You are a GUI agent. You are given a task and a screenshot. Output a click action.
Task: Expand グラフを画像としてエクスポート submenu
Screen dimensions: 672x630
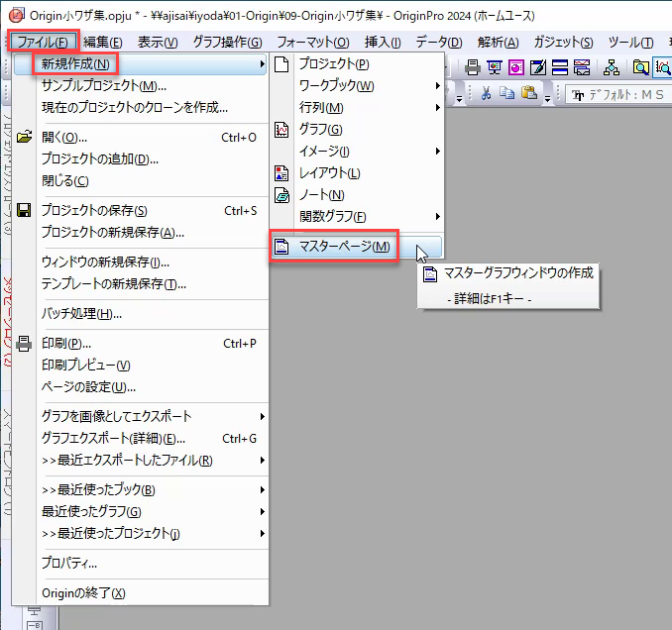click(x=140, y=416)
